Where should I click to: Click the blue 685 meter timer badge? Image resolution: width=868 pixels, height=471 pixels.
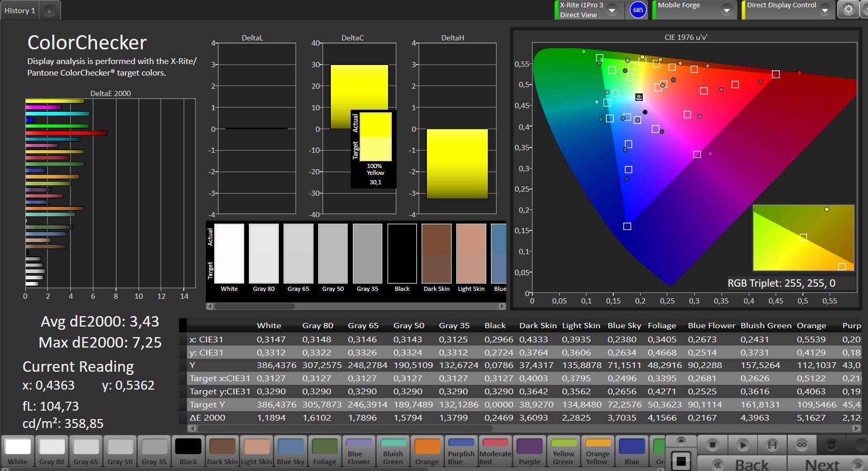(638, 10)
